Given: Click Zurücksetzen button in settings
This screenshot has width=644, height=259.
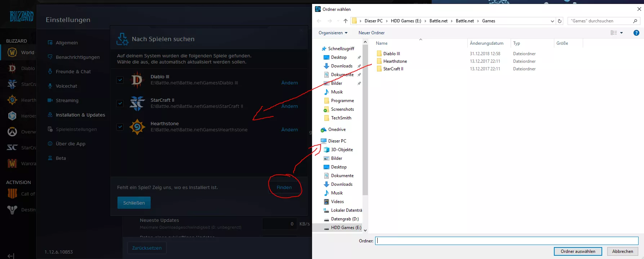Looking at the screenshot, I should pos(147,248).
